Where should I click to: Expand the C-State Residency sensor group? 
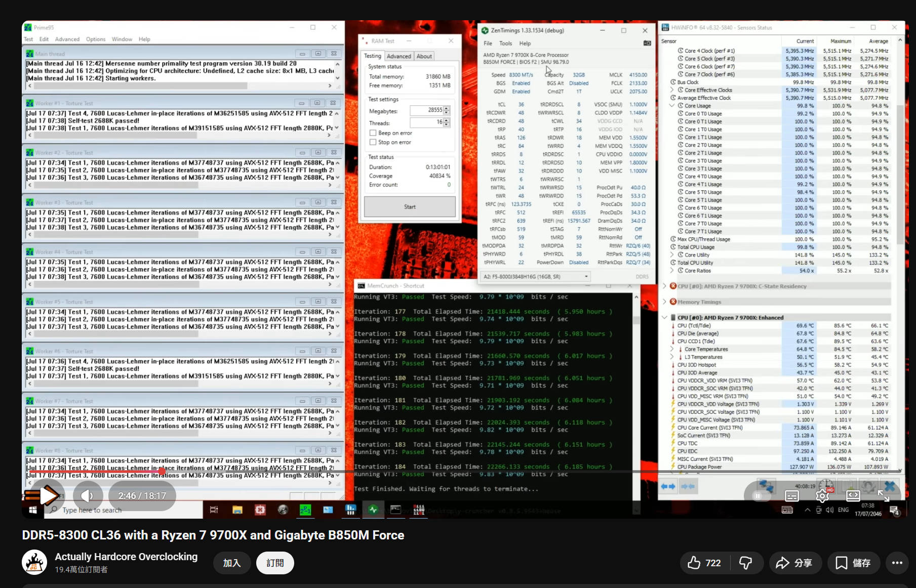664,286
